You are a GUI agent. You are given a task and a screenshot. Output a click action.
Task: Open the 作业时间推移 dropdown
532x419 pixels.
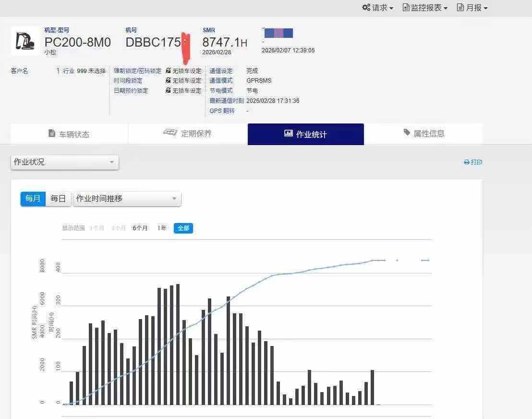127,198
